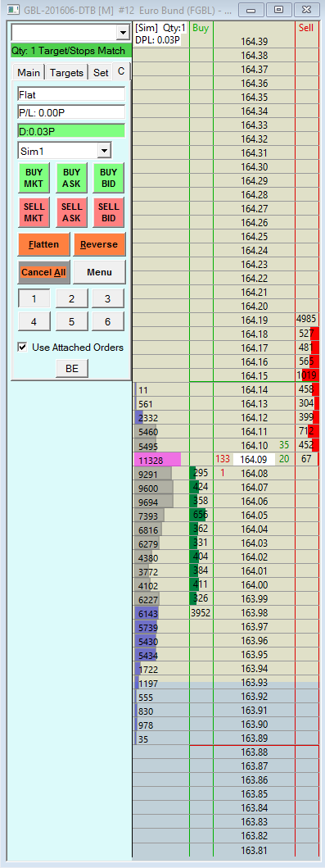Screen dimensions: 325x868
Task: Click price level 164.25
Action: [255, 236]
